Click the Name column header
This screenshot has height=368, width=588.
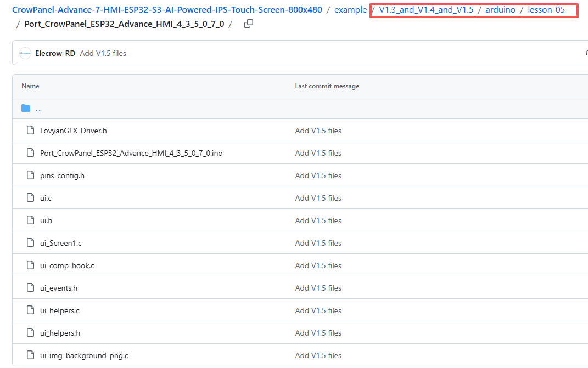(30, 86)
